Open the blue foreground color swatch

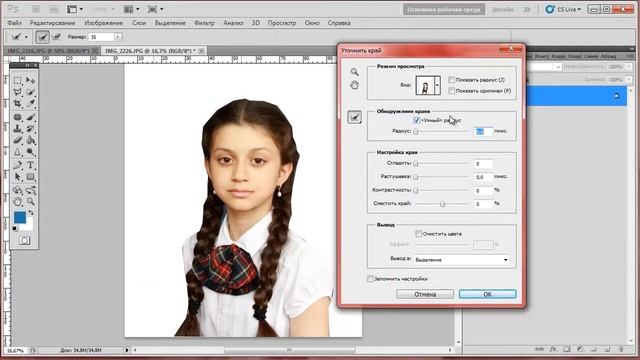20,217
